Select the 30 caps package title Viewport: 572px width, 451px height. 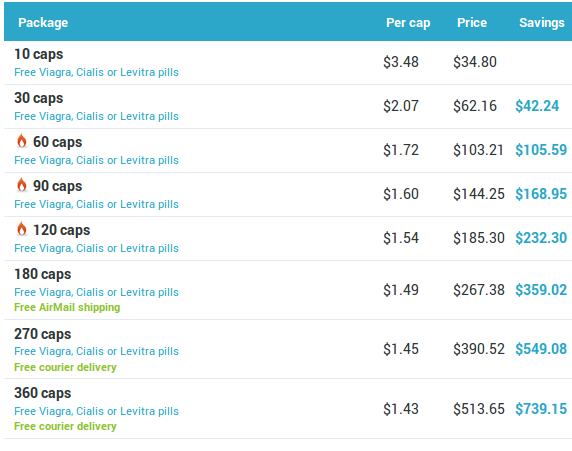39,99
